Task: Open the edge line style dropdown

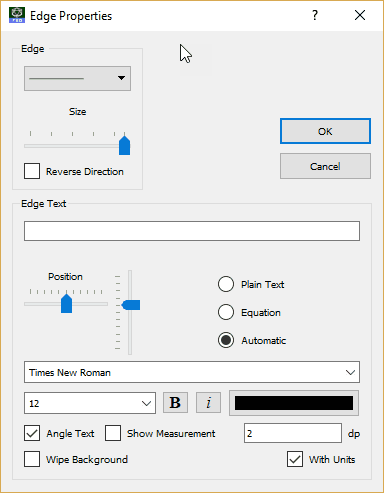Action: pos(77,78)
